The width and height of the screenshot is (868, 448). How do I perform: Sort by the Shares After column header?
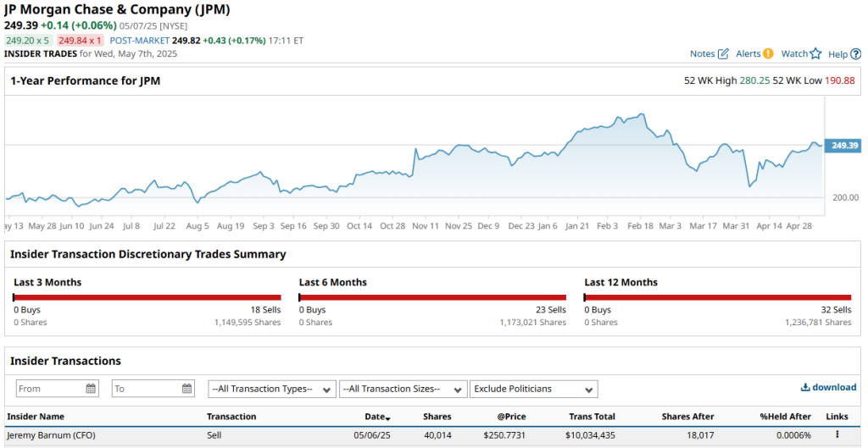click(x=687, y=417)
